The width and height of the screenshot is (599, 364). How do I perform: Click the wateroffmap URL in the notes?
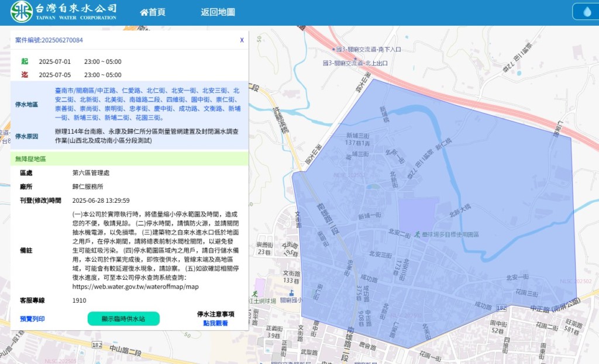(x=136, y=287)
